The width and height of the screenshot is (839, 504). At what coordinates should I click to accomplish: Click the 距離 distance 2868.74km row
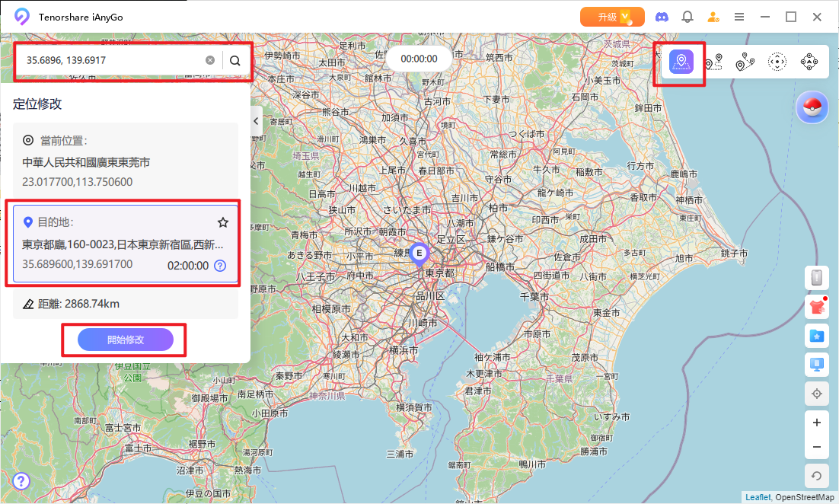tap(126, 304)
